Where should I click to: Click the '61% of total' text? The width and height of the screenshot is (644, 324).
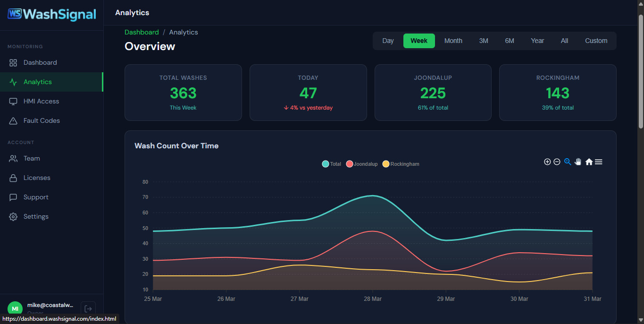click(x=433, y=108)
